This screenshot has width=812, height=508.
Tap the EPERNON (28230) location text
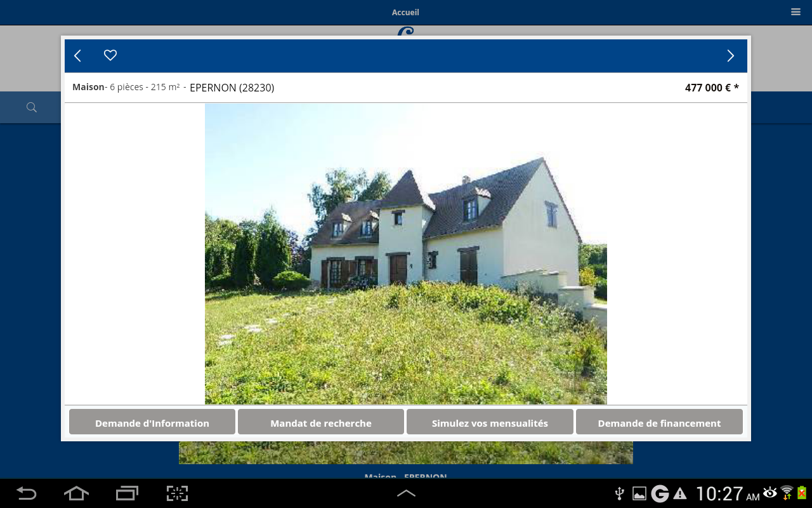pos(232,88)
